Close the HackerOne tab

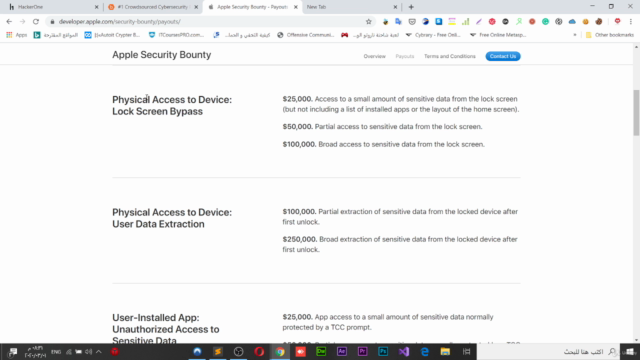pos(97,7)
